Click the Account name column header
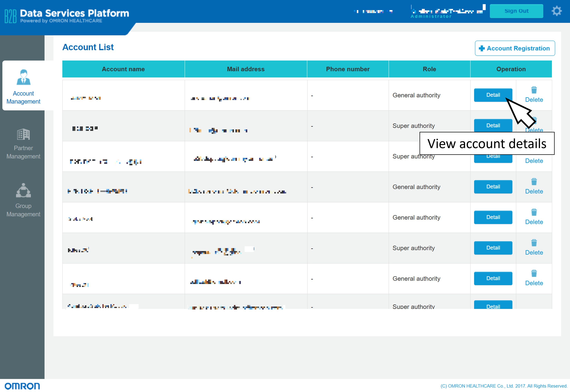Screen dimensions: 570x392 click(x=123, y=69)
